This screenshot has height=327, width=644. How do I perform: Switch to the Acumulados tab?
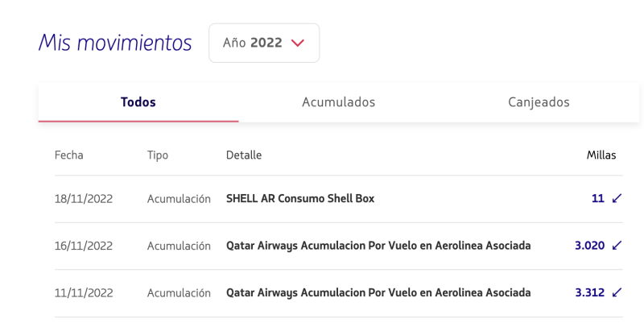pos(338,101)
